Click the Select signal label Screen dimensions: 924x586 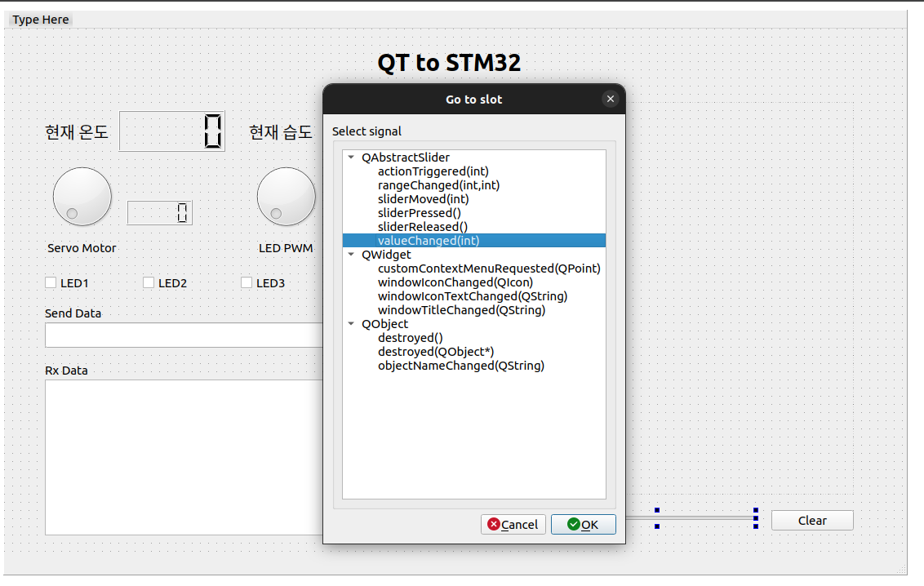pyautogui.click(x=366, y=131)
